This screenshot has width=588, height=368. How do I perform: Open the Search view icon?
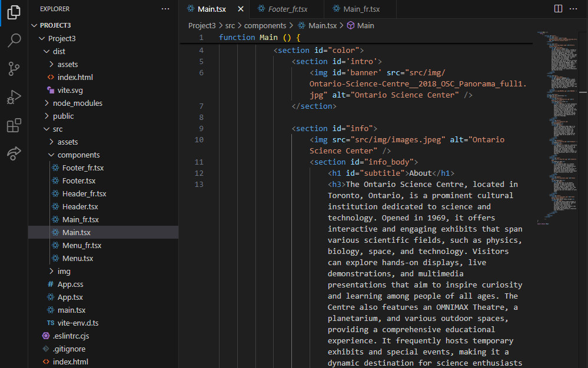coord(14,41)
